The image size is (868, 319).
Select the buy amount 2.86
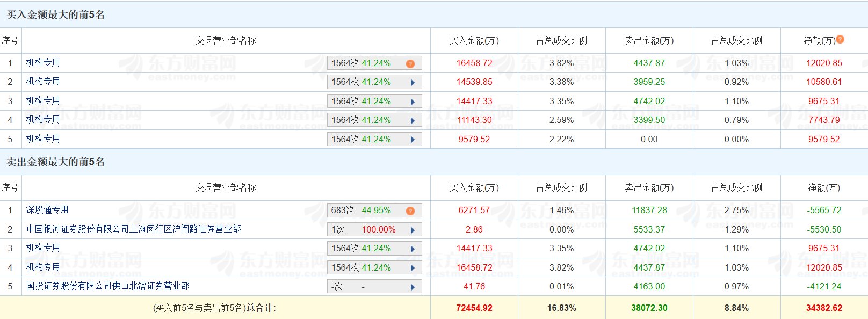click(474, 230)
